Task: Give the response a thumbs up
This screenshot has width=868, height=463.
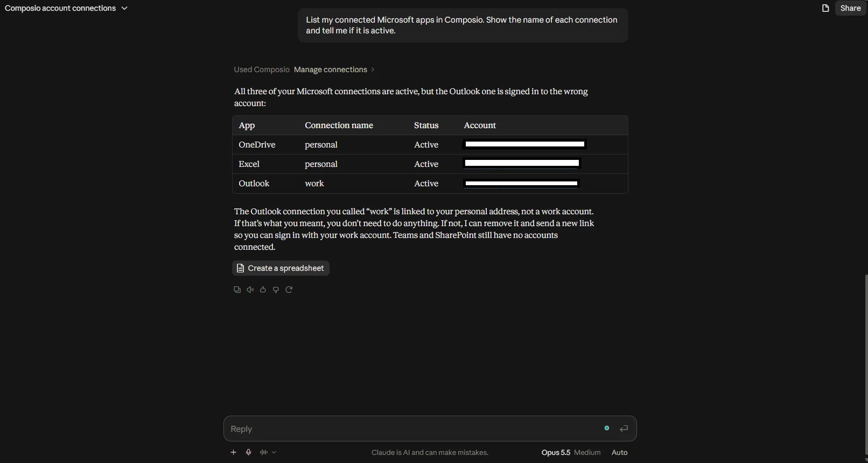Action: coord(263,290)
